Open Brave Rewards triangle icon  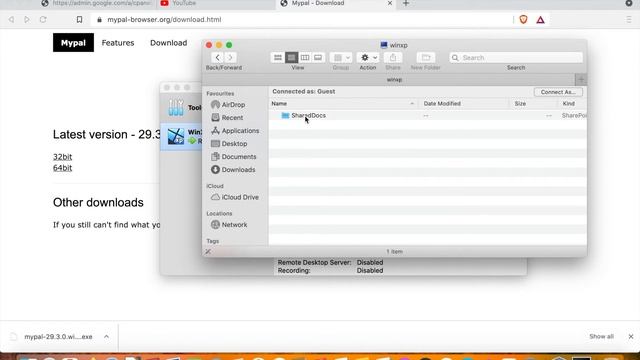coord(540,20)
